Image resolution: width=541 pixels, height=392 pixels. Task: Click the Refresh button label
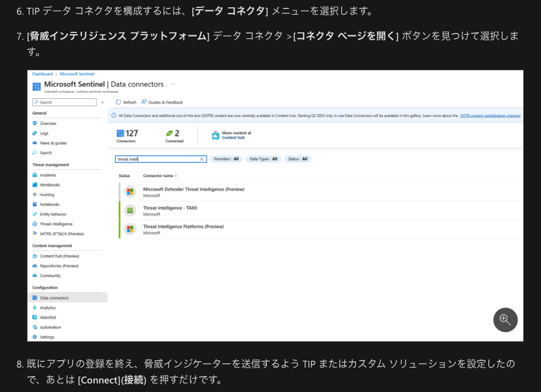(129, 102)
